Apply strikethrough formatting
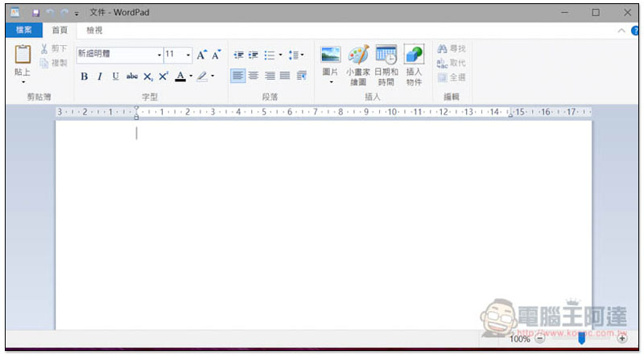 [132, 76]
